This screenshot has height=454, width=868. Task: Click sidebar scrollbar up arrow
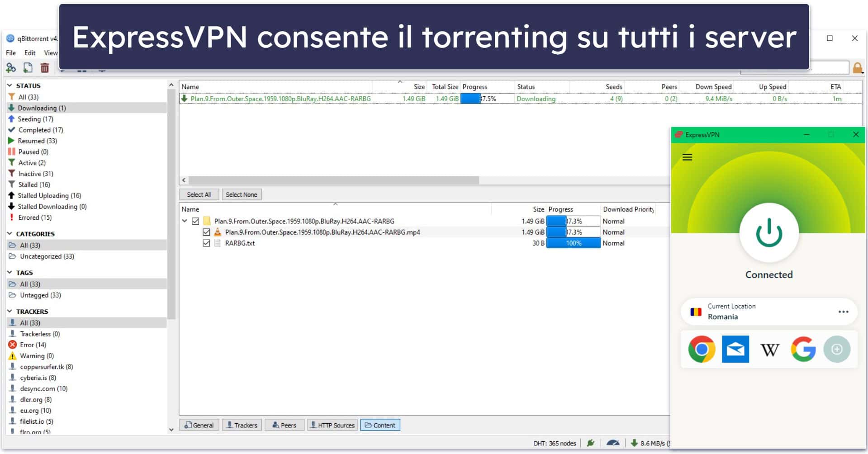(171, 85)
